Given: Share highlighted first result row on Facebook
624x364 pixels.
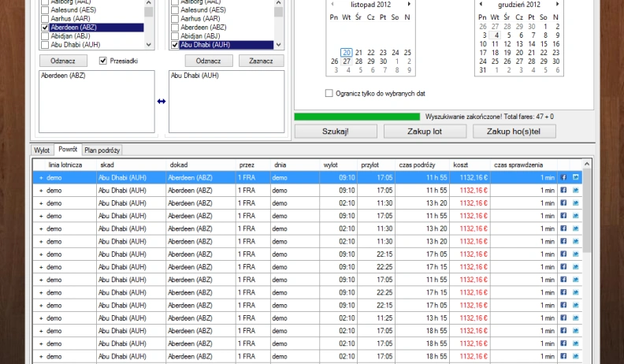Looking at the screenshot, I should click(x=563, y=177).
